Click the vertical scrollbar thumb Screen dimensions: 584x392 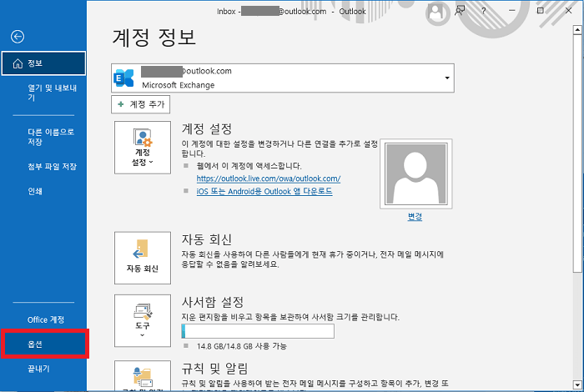tap(577, 153)
